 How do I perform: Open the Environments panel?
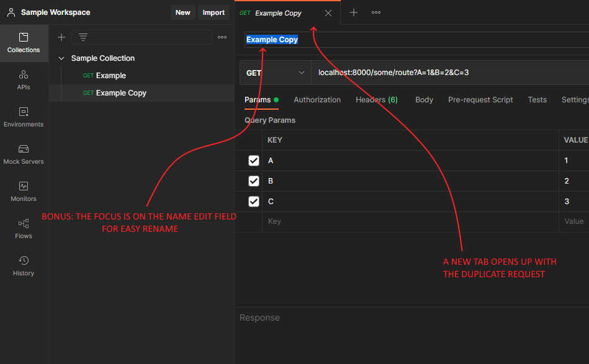coord(24,118)
